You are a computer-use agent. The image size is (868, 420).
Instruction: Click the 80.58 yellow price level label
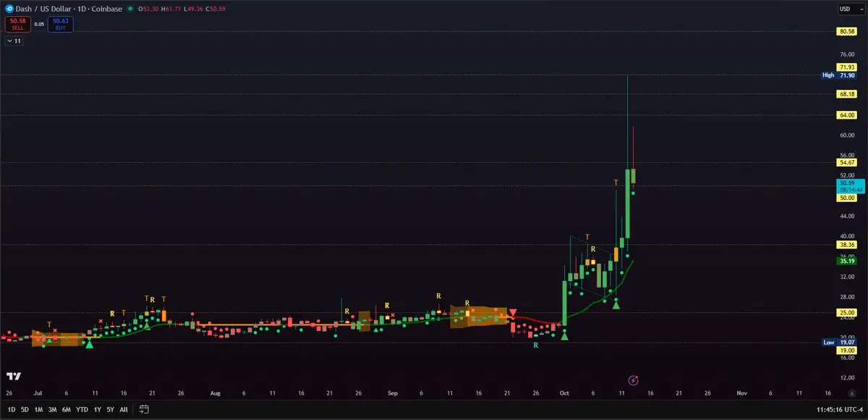pyautogui.click(x=846, y=31)
